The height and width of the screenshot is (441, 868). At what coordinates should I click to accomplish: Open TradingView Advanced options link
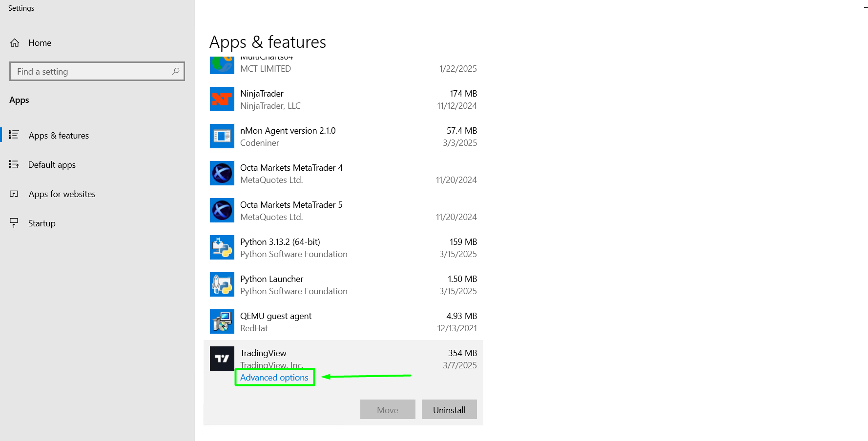[x=274, y=378]
